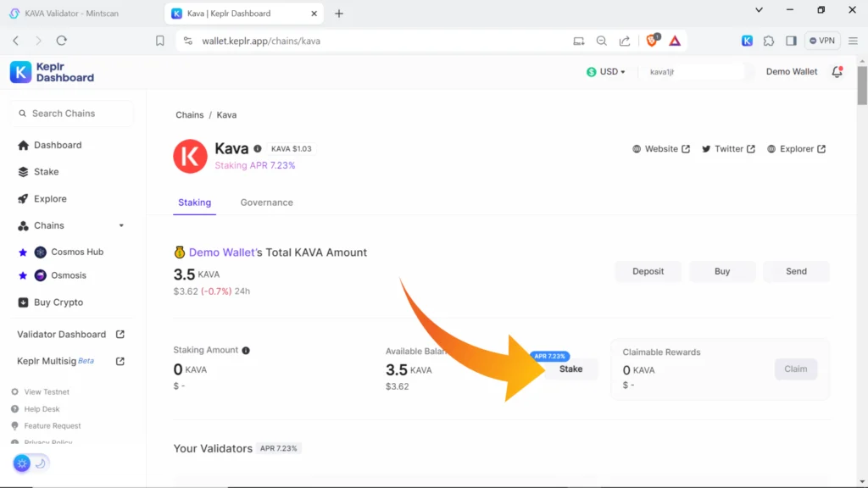Bookmark this page icon in address bar
The width and height of the screenshot is (868, 488).
coord(159,41)
